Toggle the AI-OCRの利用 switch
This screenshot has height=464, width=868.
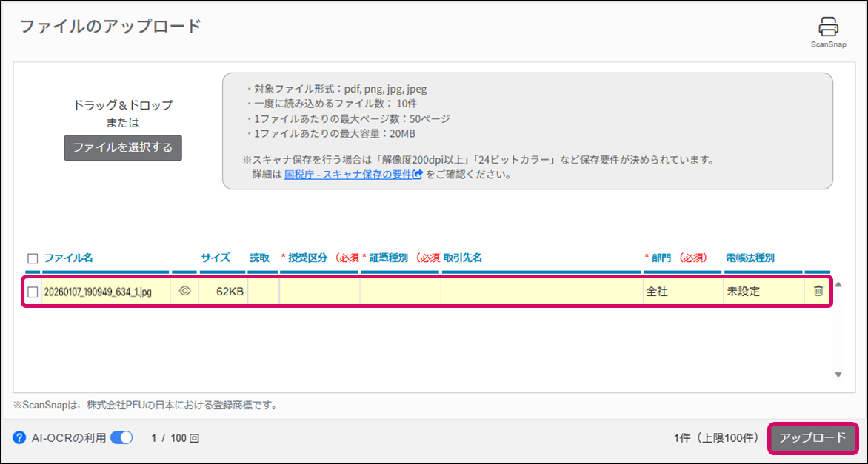pos(121,437)
